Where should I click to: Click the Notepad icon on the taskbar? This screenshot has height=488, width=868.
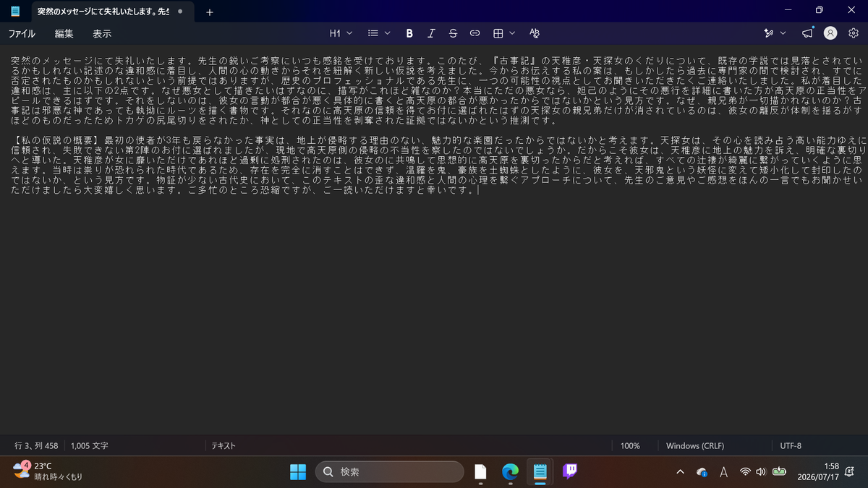(540, 472)
